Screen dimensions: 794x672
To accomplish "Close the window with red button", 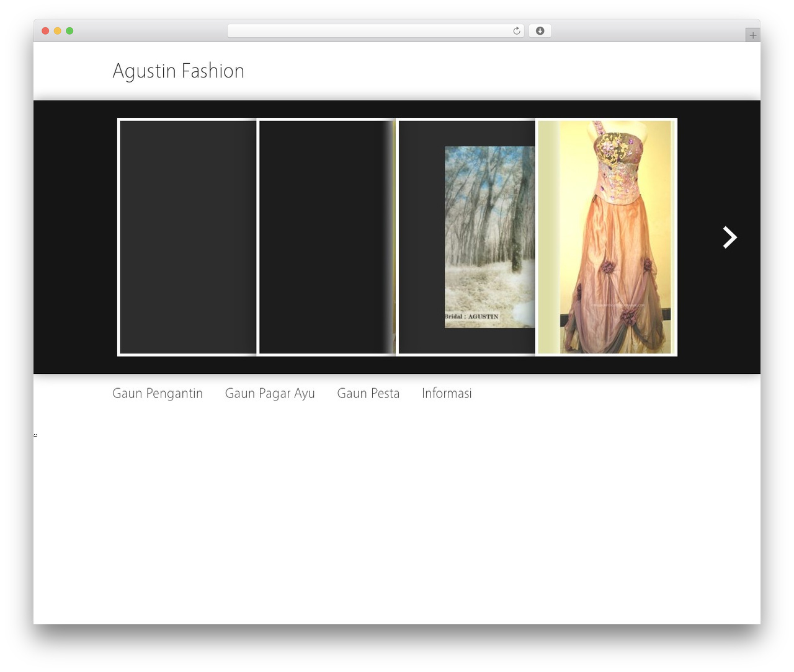I will tap(45, 31).
